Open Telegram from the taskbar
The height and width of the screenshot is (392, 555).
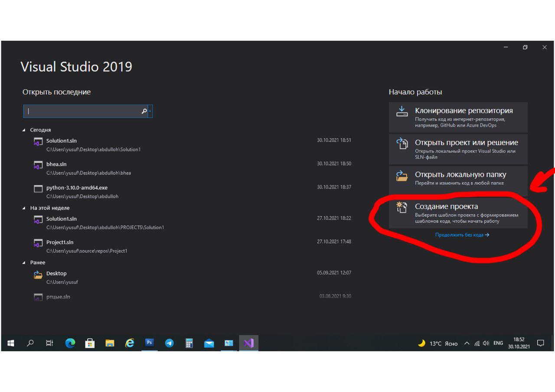pos(170,343)
